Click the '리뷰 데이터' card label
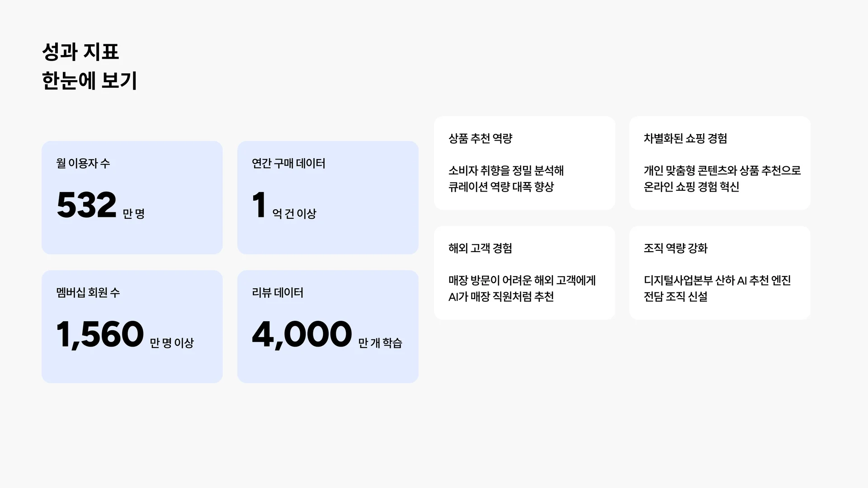This screenshot has height=488, width=868. point(277,292)
